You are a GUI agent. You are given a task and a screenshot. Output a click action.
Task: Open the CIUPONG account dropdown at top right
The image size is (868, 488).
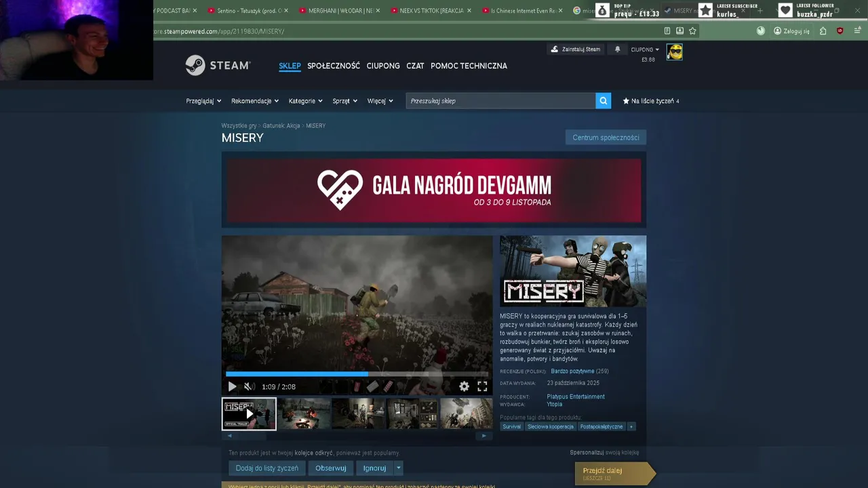tap(645, 49)
